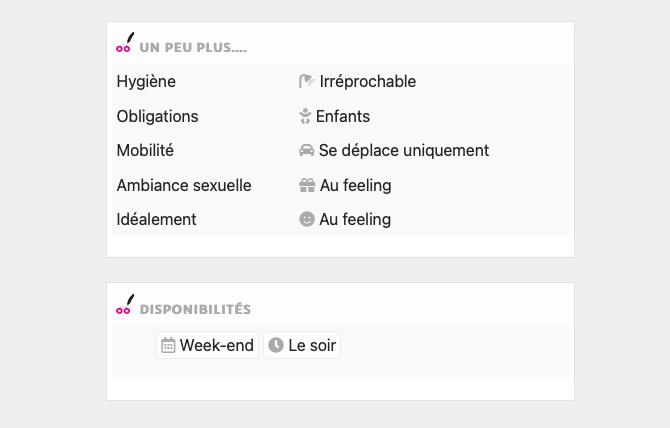Click the Irréprochable value text

tap(368, 82)
